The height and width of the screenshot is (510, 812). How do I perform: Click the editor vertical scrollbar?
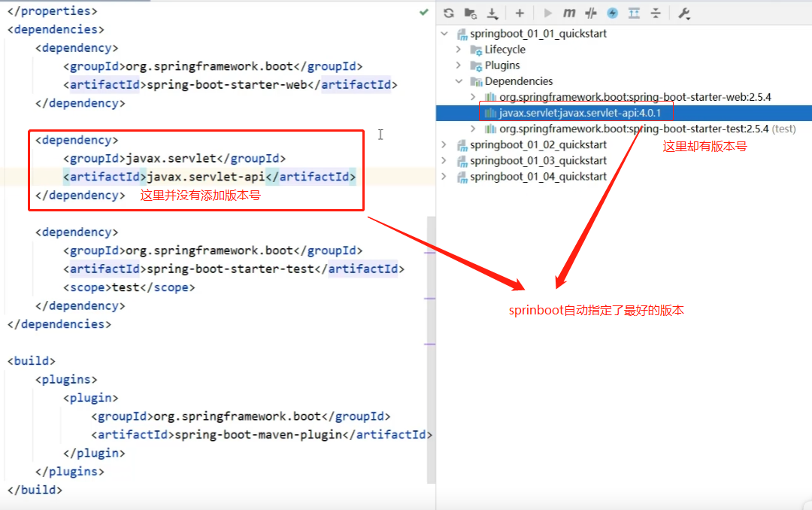431,350
